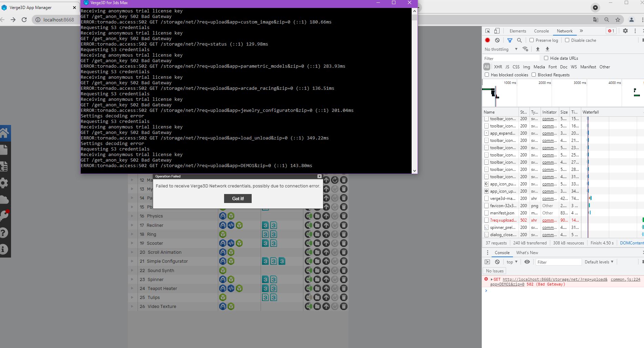Open the What's New drawer tab
Image resolution: width=644 pixels, height=348 pixels.
click(527, 253)
